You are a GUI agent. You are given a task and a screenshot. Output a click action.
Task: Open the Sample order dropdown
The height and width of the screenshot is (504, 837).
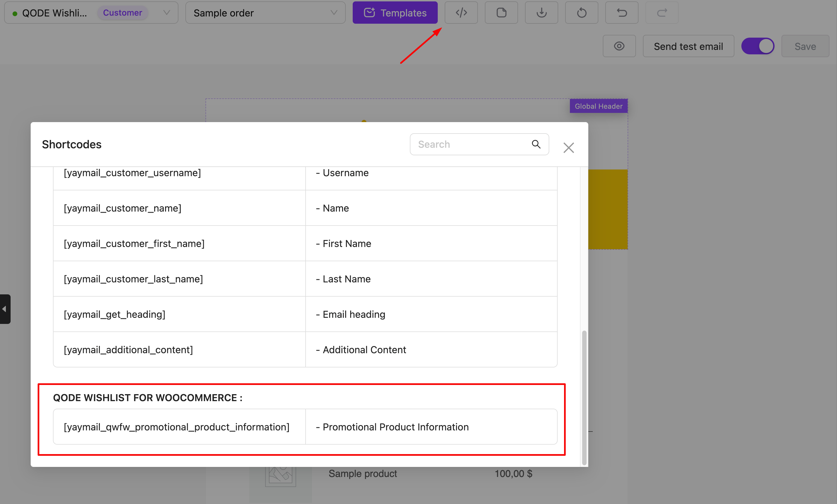[265, 13]
